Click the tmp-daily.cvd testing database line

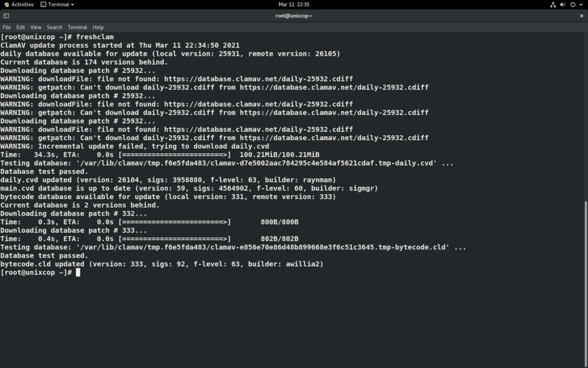[x=227, y=163]
